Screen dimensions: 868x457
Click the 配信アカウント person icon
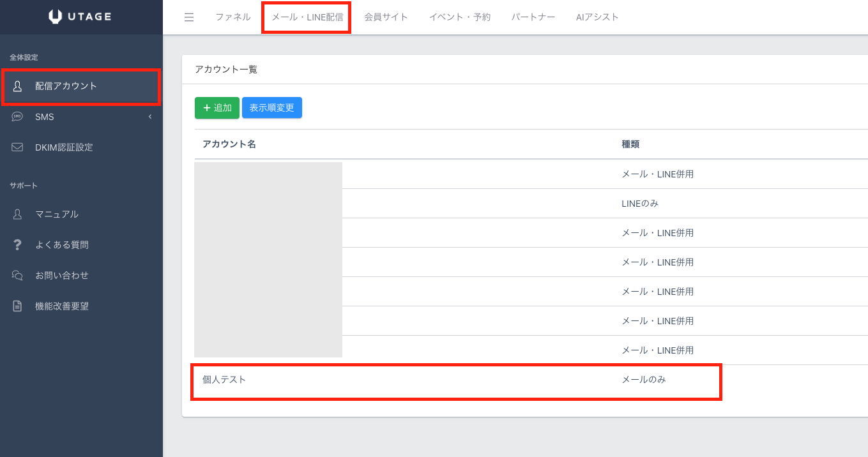click(x=18, y=86)
